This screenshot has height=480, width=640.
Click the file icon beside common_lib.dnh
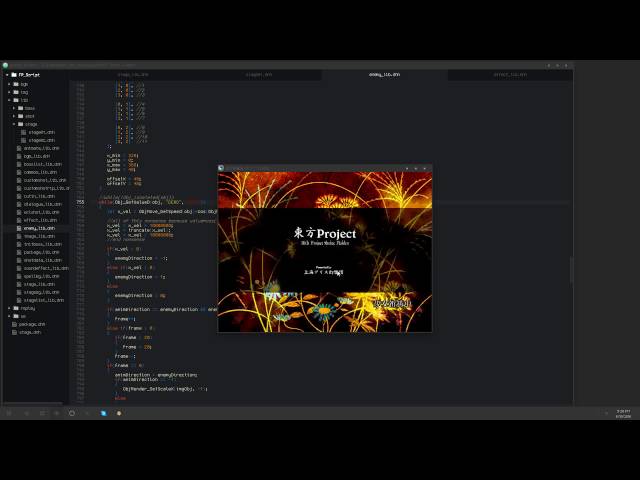pyautogui.click(x=19, y=172)
